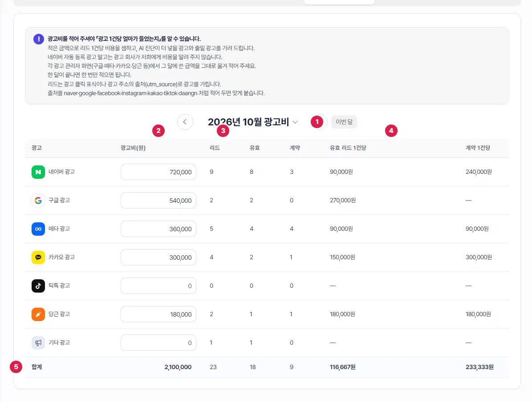
Task: Click the 기타 광고 megaphone icon
Action: click(x=38, y=343)
